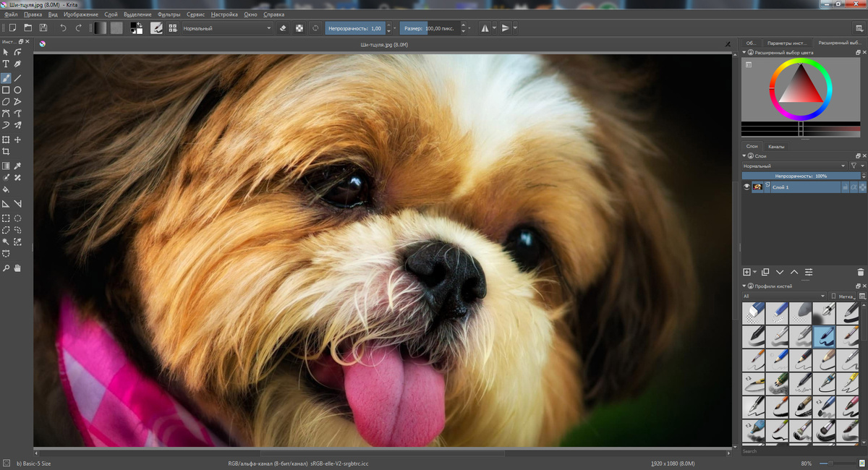Viewport: 868px width, 470px height.
Task: Click the Undo arrow icon
Action: point(63,28)
